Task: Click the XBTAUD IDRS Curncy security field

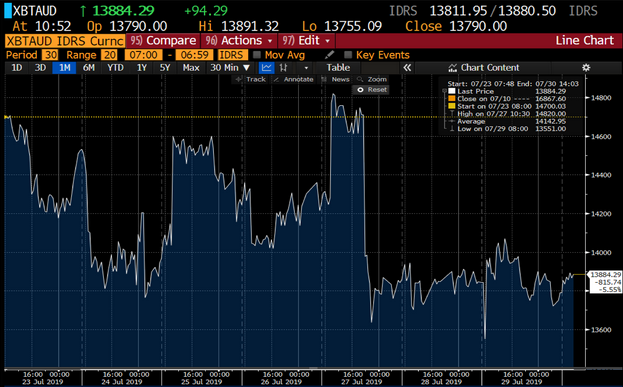Action: tap(65, 41)
